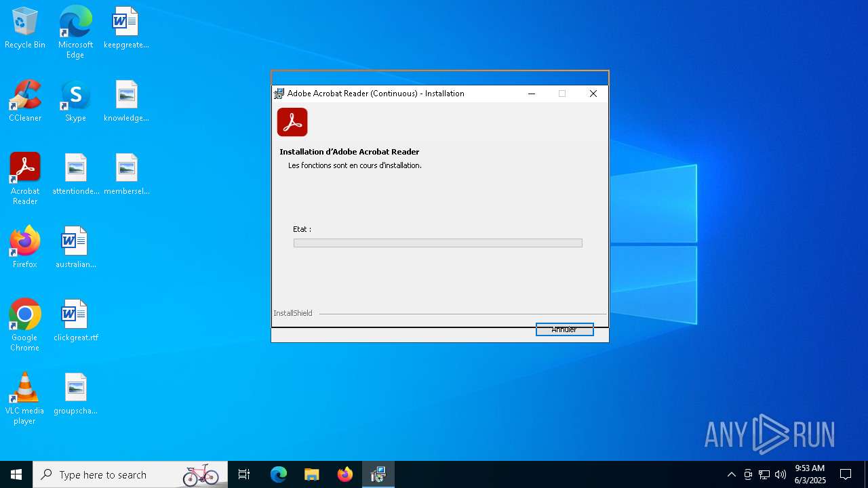Click the InstallShield label
Viewport: 868px width, 488px height.
tap(293, 313)
